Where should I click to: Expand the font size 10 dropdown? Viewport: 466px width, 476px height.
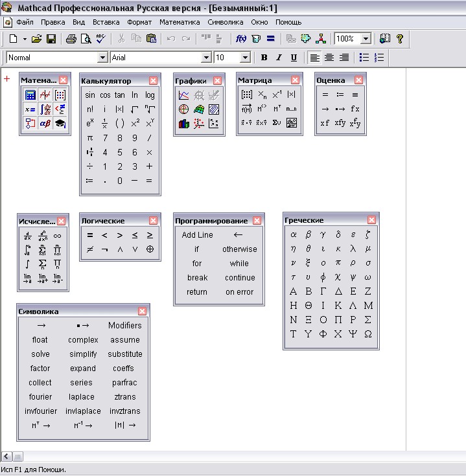pos(245,58)
